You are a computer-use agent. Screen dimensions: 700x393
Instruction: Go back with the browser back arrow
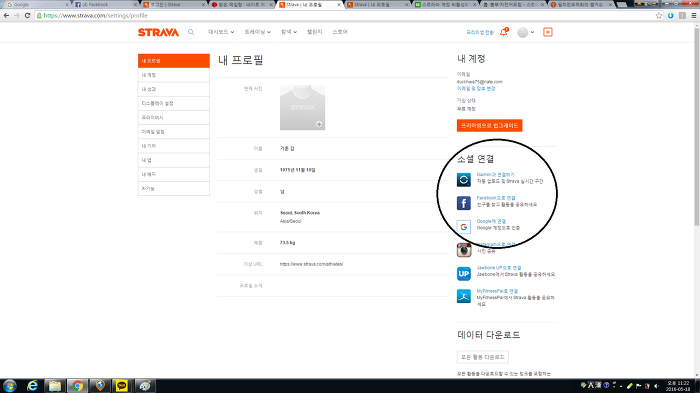[6, 15]
